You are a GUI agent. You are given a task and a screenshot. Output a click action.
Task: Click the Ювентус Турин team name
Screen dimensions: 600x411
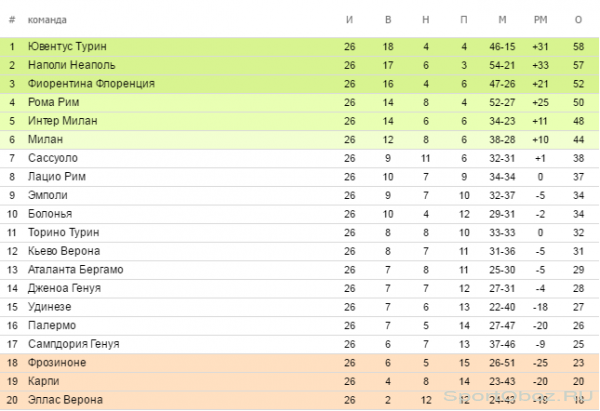[67, 47]
